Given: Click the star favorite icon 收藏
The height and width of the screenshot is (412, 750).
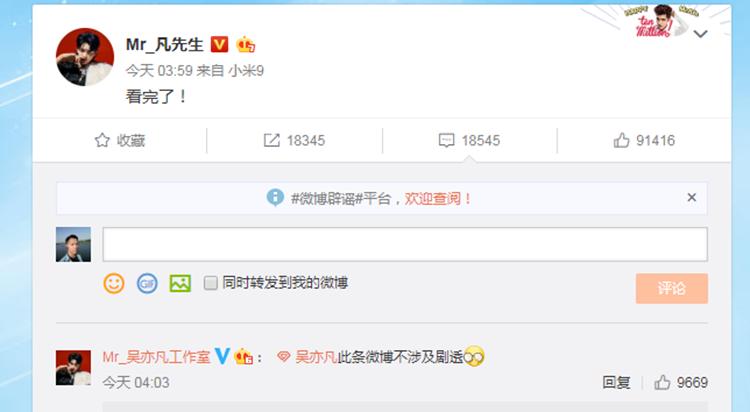Looking at the screenshot, I should click(102, 140).
